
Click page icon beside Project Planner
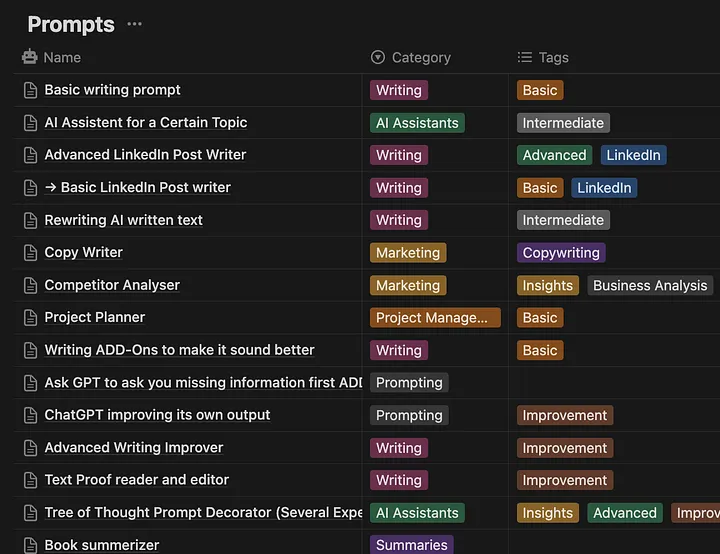click(30, 317)
